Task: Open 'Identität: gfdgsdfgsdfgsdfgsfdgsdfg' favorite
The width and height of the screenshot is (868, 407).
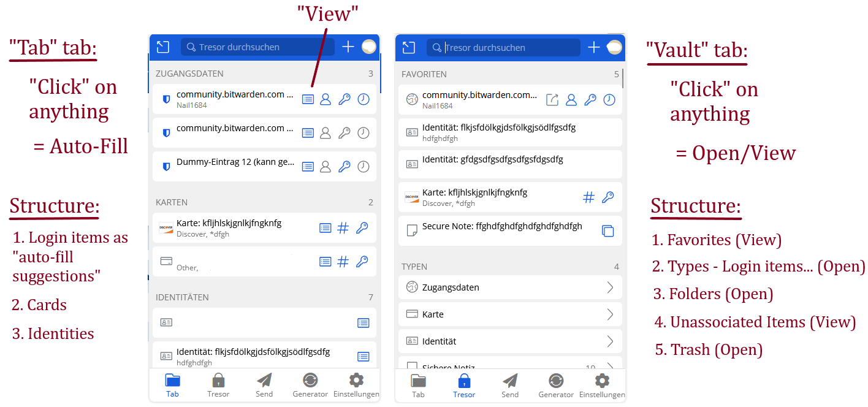Action: 510,164
